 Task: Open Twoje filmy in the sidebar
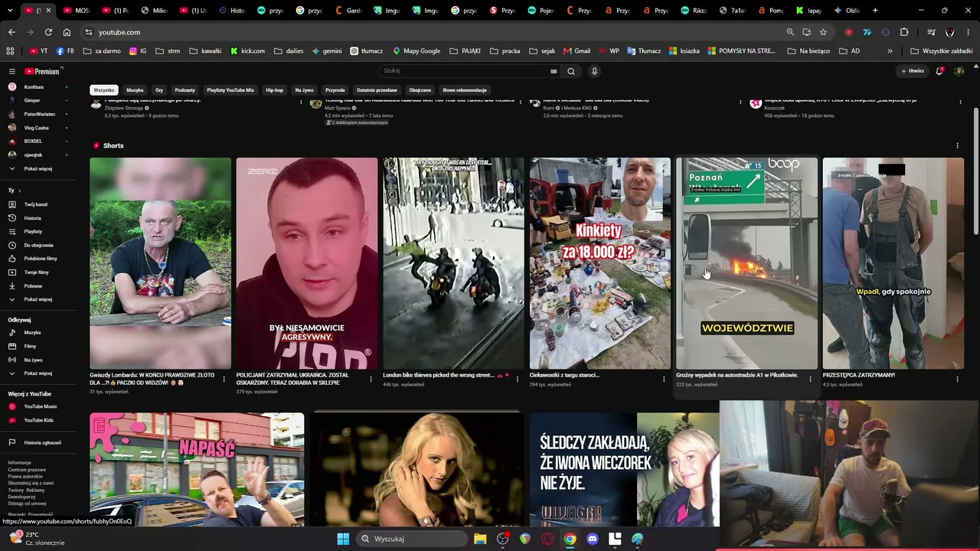point(36,272)
